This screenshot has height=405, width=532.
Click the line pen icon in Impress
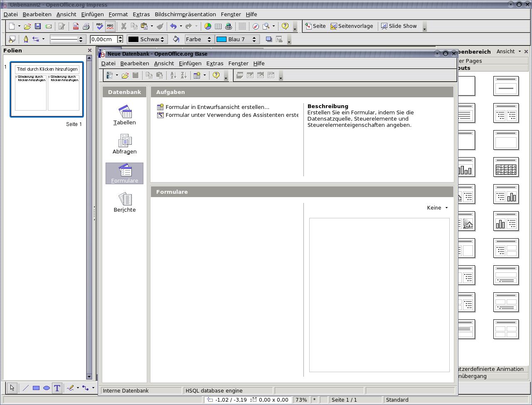[26, 39]
